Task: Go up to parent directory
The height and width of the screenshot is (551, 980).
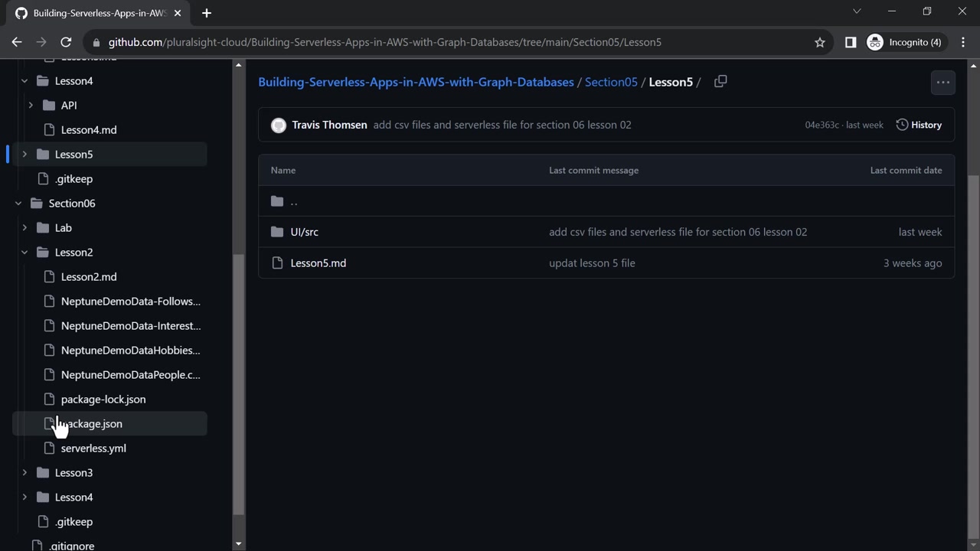Action: [294, 201]
